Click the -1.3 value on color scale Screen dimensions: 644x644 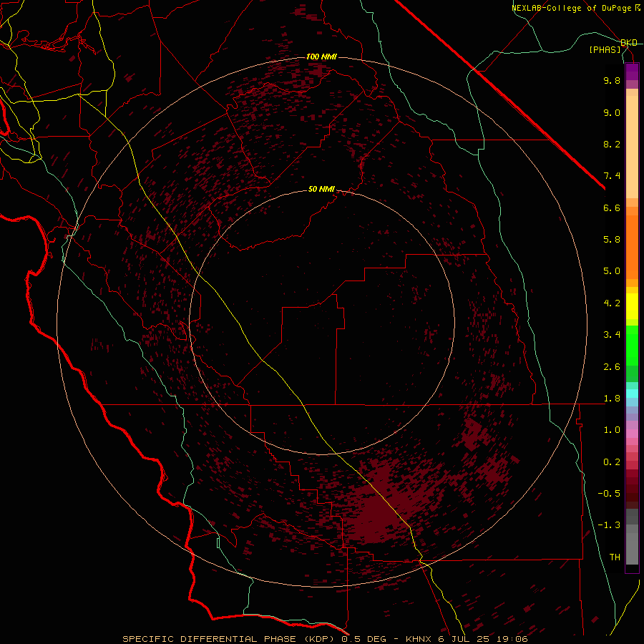[x=609, y=525]
